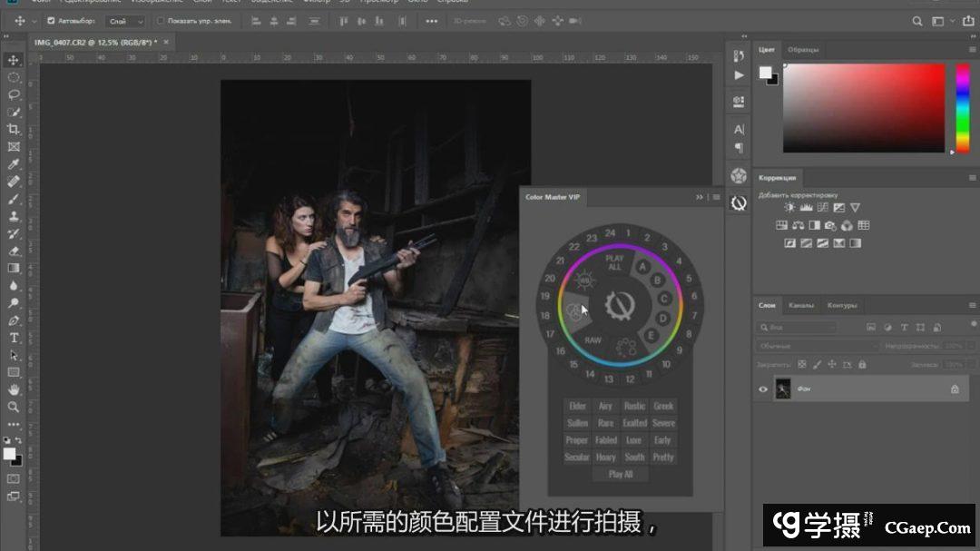Enable the Показать упр. элем. checkbox

[161, 21]
